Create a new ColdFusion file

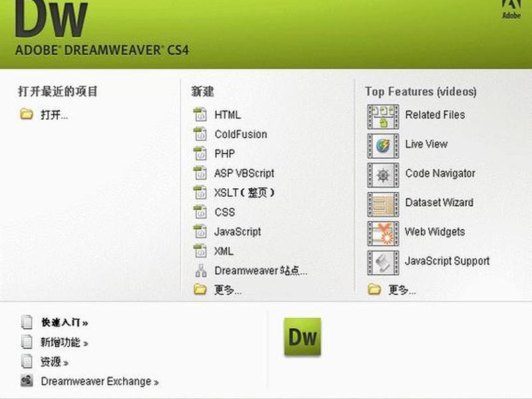pos(241,134)
